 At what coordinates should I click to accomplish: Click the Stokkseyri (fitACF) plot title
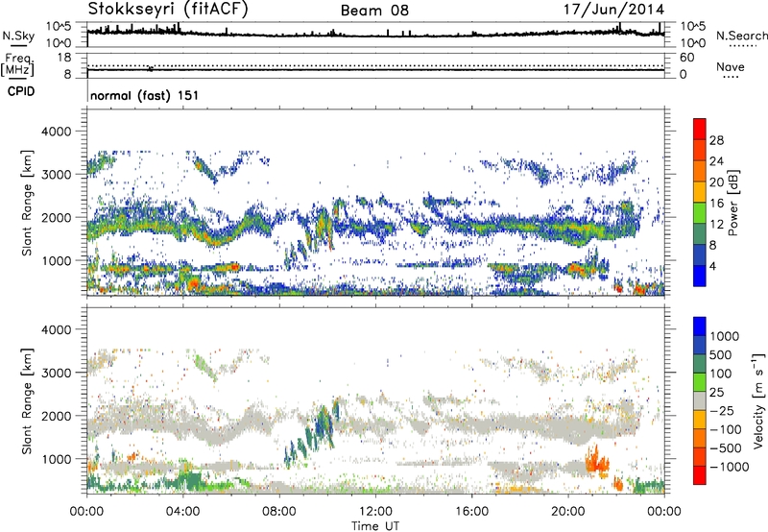168,9
